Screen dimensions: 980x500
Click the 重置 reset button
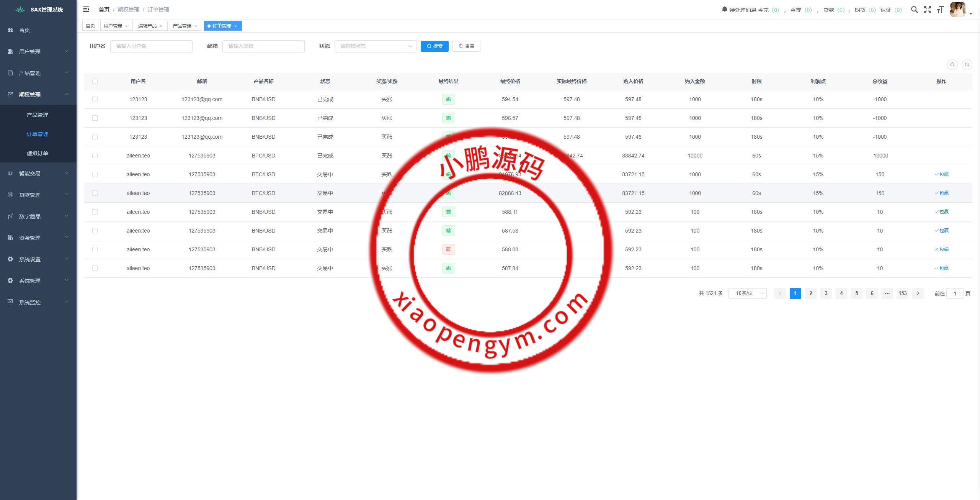(466, 46)
